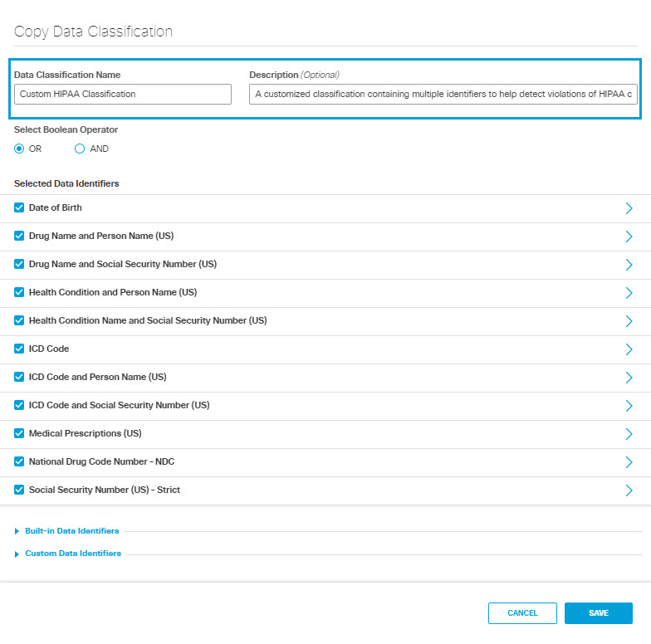Click Drug Name and Person Name (US) label
651x644 pixels.
point(101,236)
